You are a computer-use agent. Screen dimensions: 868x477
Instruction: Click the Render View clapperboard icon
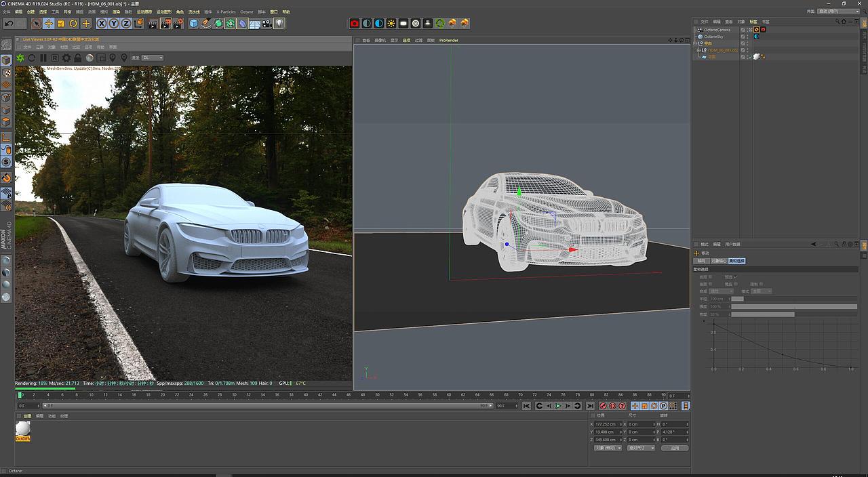(x=152, y=23)
